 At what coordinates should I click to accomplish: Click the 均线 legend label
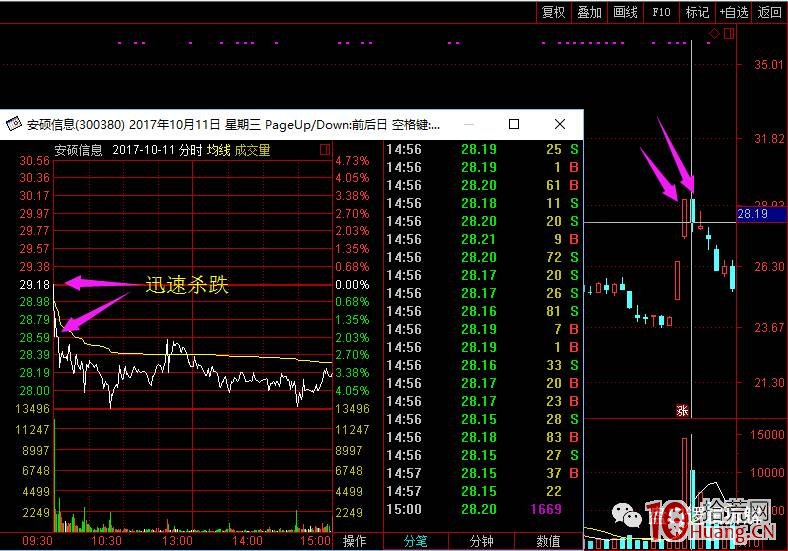219,150
